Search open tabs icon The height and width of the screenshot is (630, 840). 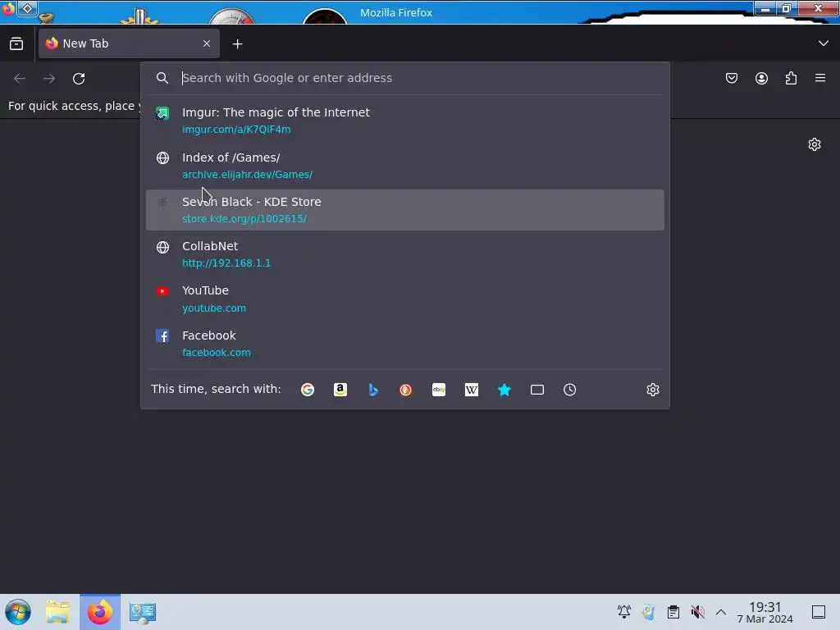(x=537, y=390)
